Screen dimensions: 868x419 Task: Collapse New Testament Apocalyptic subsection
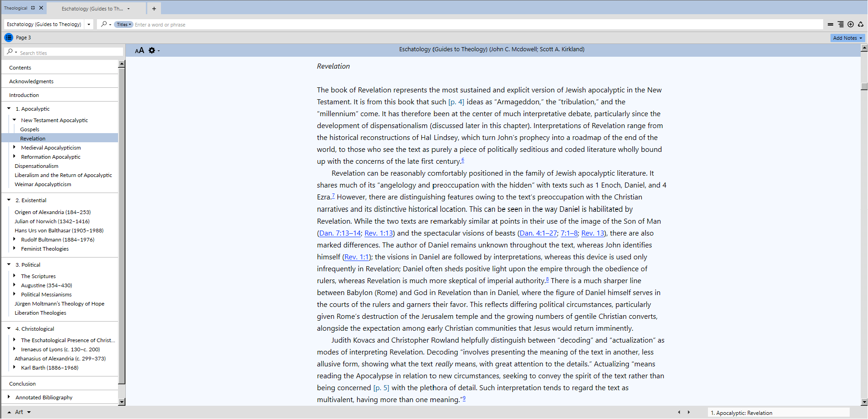pos(14,120)
